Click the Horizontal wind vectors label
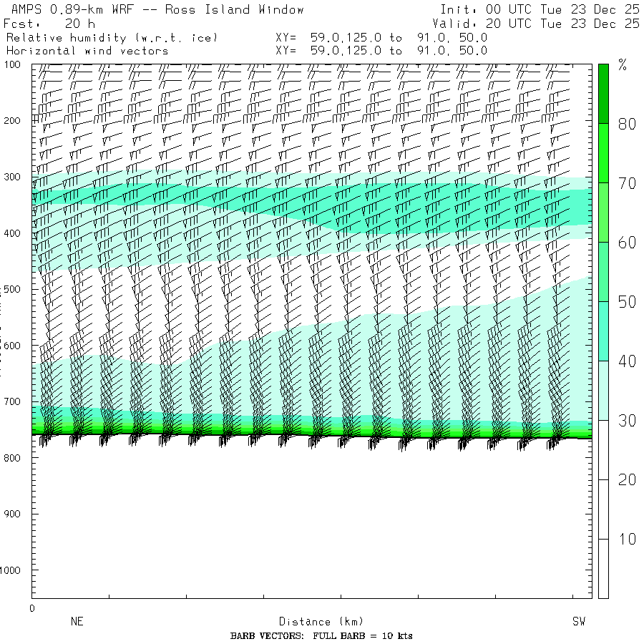 click(x=87, y=51)
